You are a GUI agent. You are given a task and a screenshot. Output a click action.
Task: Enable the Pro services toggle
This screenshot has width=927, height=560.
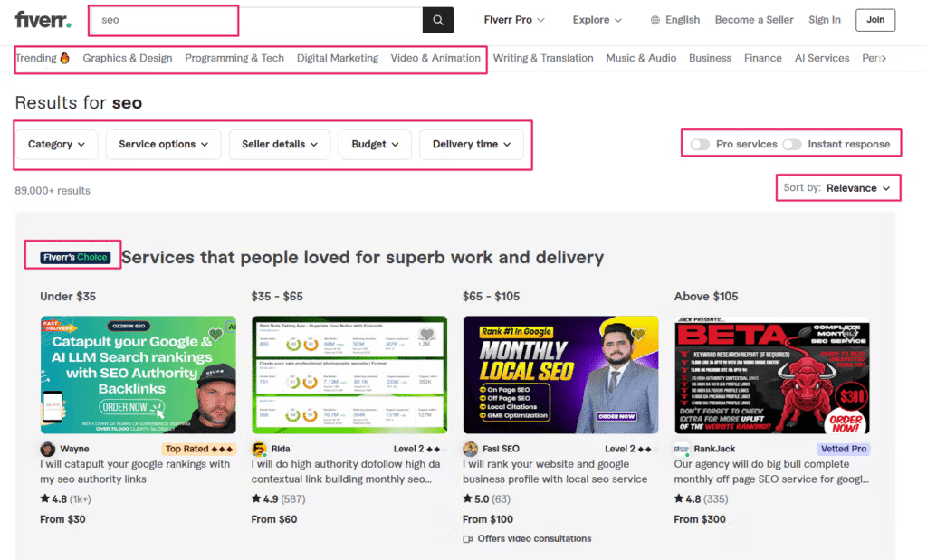[x=700, y=143]
